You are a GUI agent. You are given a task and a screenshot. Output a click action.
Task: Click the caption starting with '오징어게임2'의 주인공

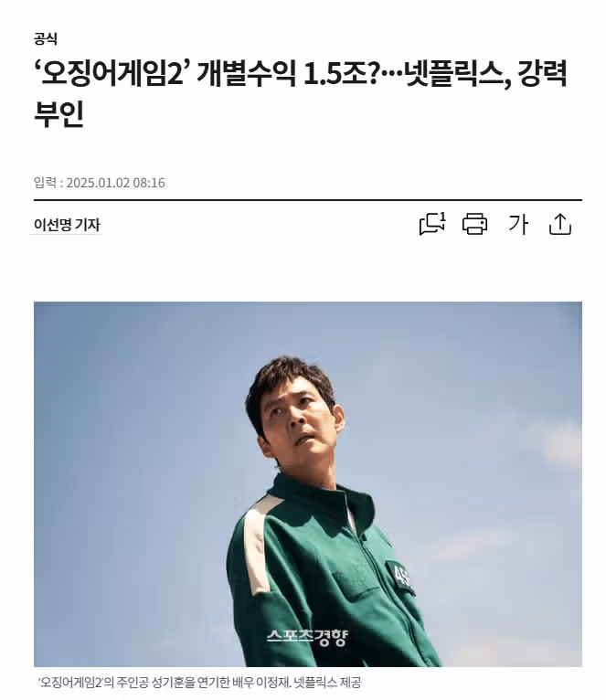coord(199,683)
